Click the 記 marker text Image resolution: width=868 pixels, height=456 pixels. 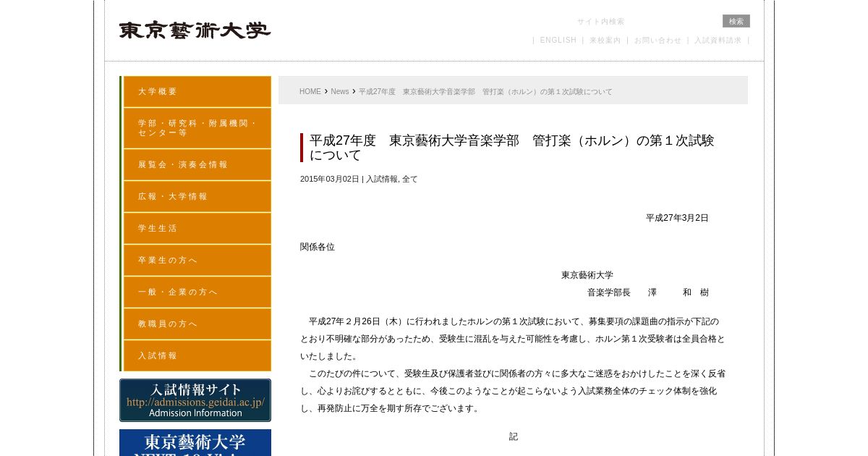click(x=514, y=436)
